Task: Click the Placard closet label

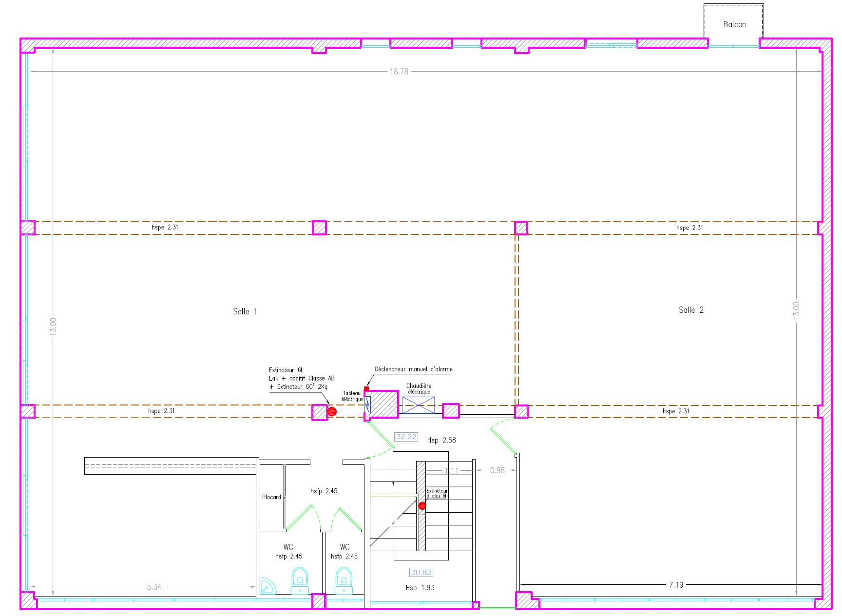Action: pos(271,497)
